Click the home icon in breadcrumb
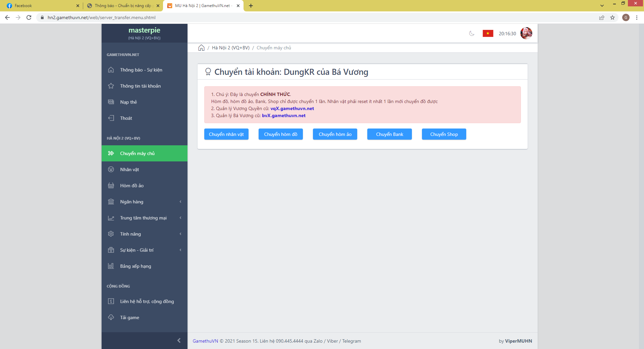 pos(201,48)
